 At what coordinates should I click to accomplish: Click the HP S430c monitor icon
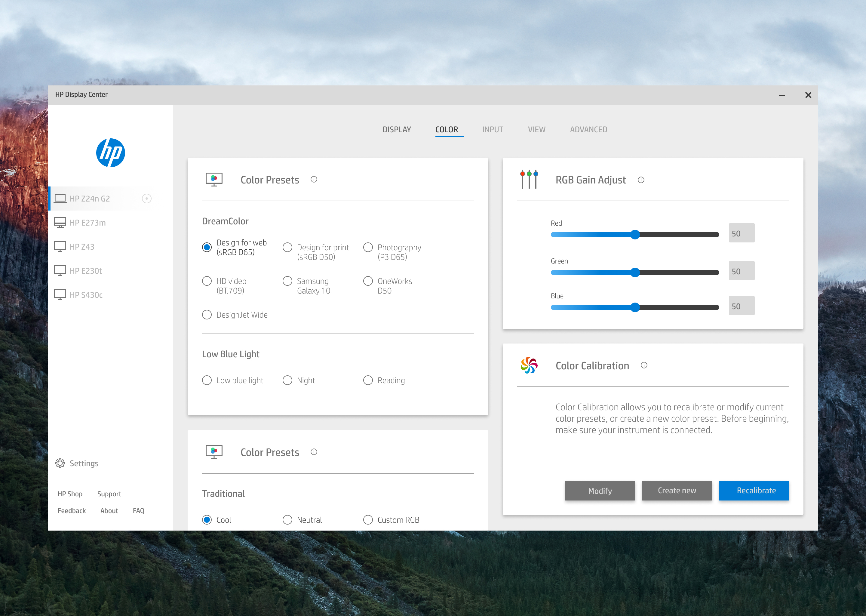[x=60, y=295]
